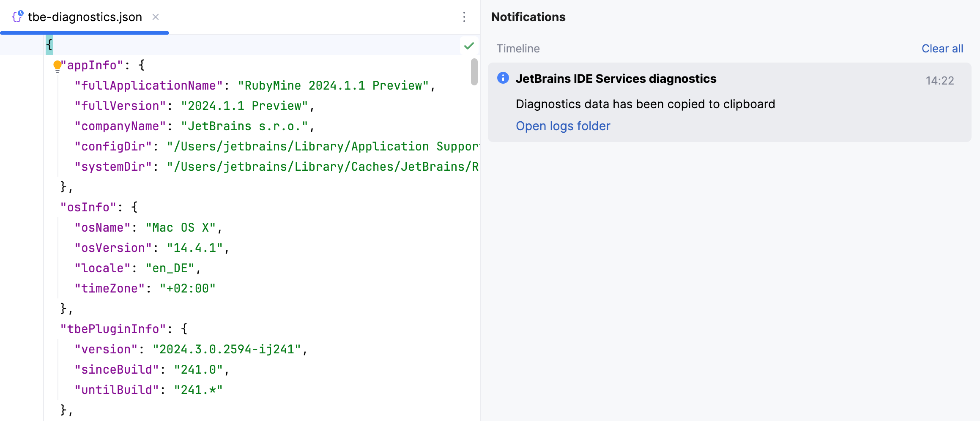Click the "fullApplicationName" key

(x=148, y=85)
